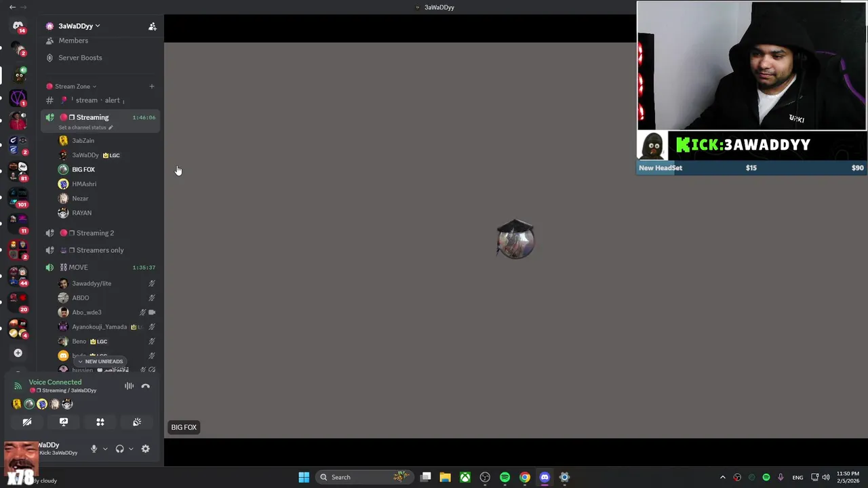
Task: Open Discord User Settings gear
Action: [145, 449]
